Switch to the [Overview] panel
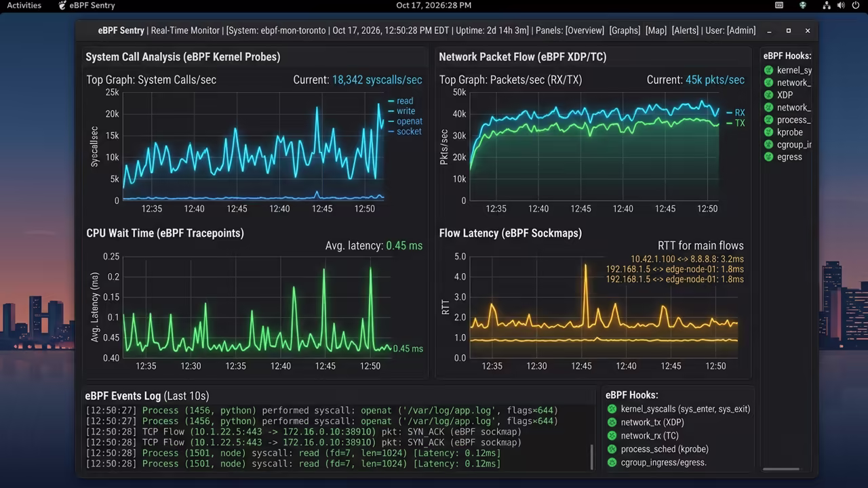The height and width of the screenshot is (488, 868). (585, 30)
